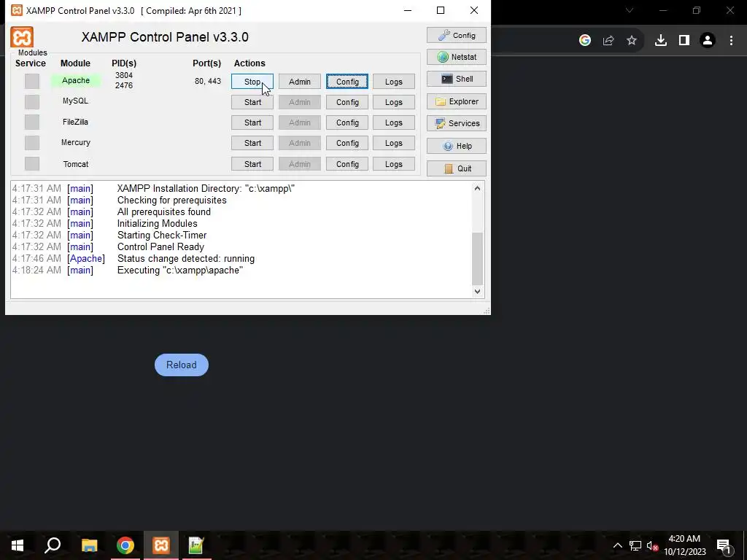Open Apache Config menu

point(347,82)
